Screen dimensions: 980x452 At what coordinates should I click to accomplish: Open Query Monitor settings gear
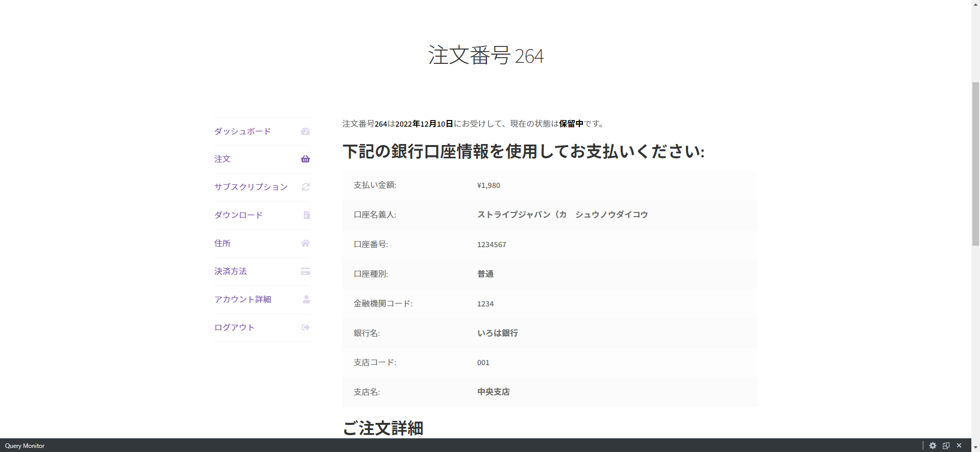pos(933,446)
